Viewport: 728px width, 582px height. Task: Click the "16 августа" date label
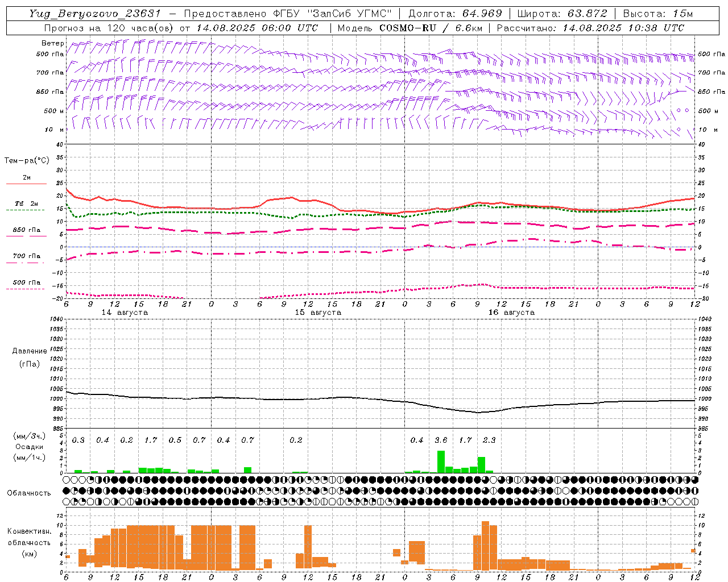coord(511,313)
